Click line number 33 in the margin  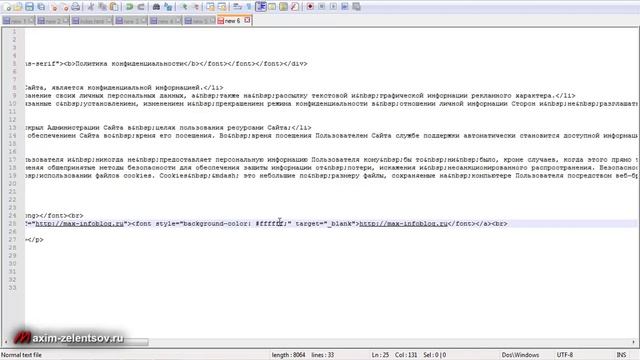[12, 288]
